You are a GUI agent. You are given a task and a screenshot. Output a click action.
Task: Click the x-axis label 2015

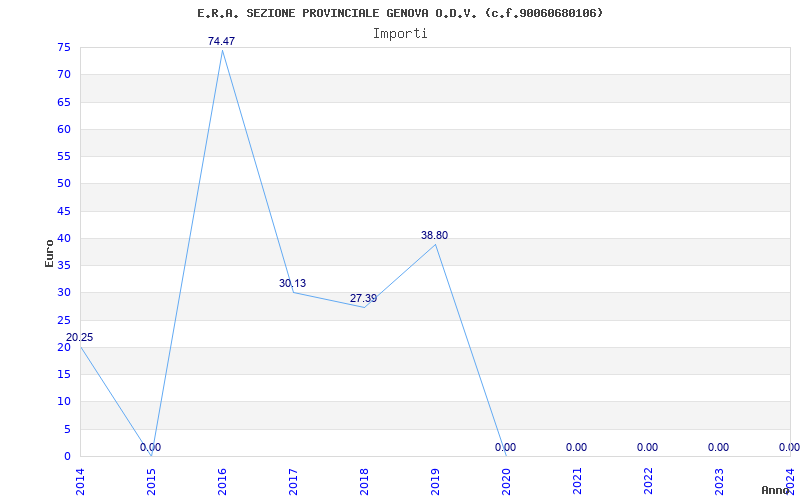coord(152,482)
